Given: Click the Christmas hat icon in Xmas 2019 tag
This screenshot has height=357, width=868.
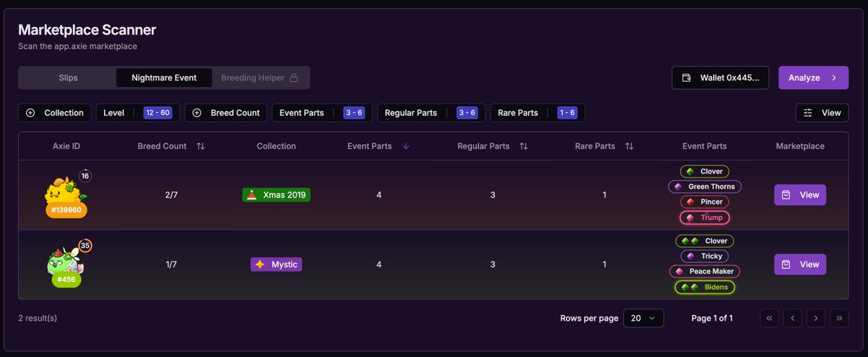Looking at the screenshot, I should (x=252, y=195).
